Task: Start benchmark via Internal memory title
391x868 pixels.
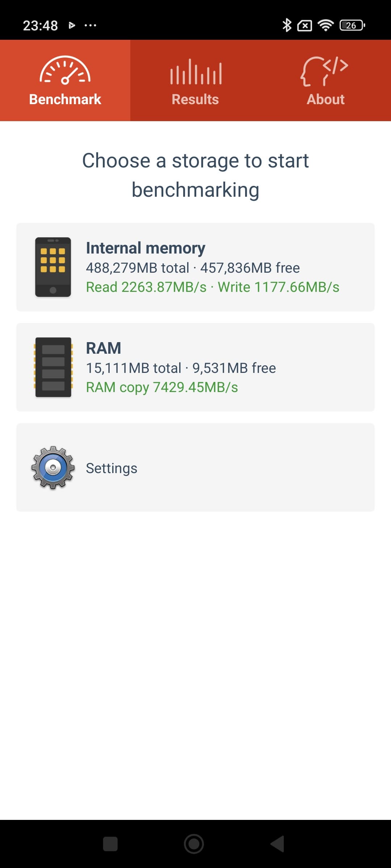Action: pos(146,248)
